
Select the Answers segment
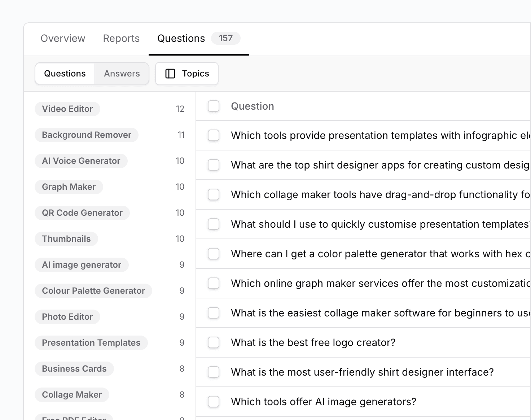tap(122, 74)
